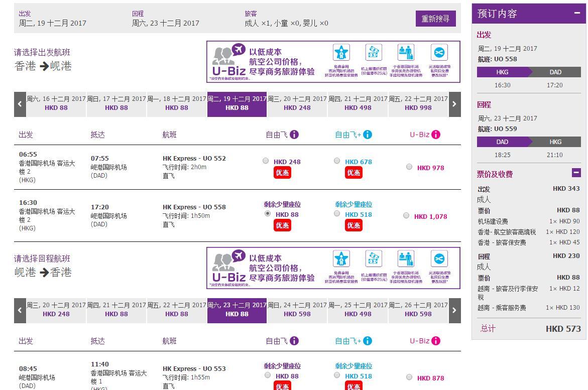Screen dimensions: 588x390
Task: Click the flexible change icon in top U-Biz banner
Action: [439, 53]
